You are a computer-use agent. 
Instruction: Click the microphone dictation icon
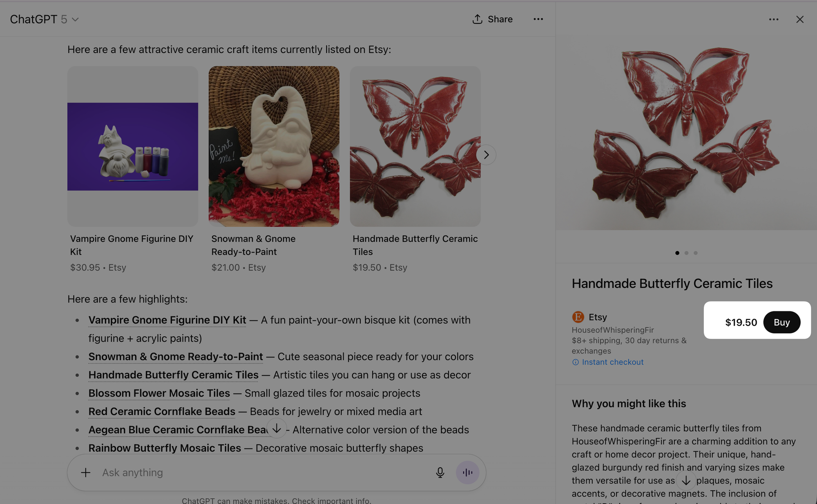click(x=440, y=472)
